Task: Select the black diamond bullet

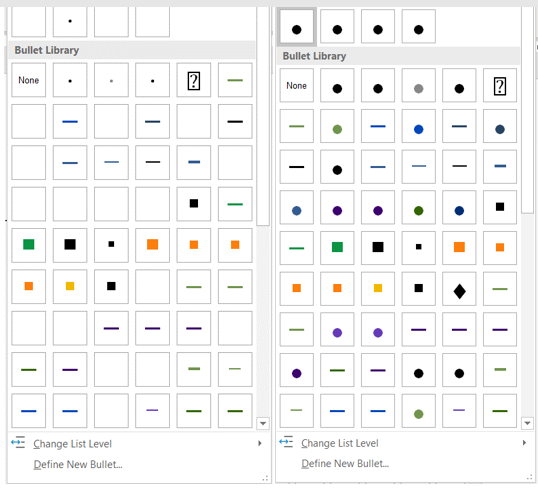Action: click(x=459, y=289)
